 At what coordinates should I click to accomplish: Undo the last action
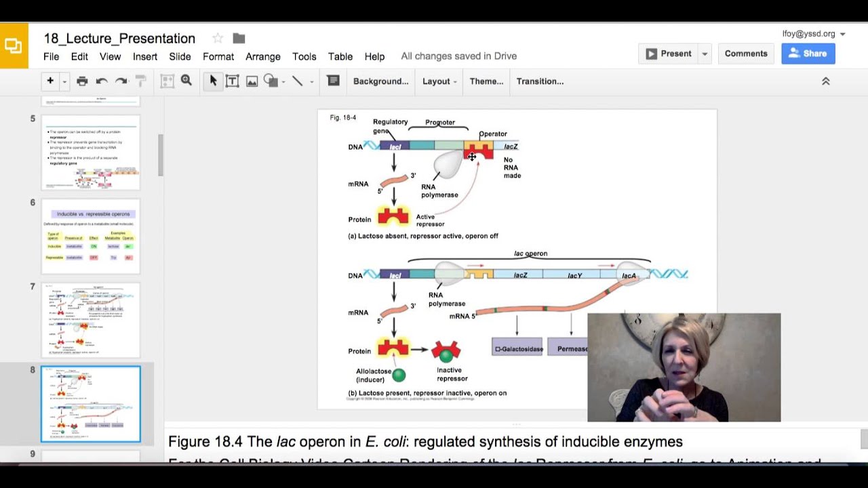pyautogui.click(x=102, y=81)
